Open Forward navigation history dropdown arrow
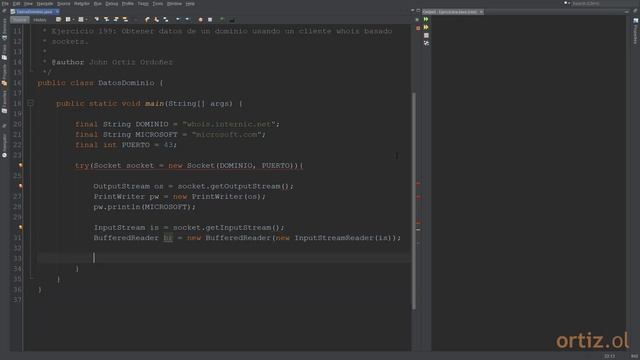640x360 pixels. click(x=86, y=20)
